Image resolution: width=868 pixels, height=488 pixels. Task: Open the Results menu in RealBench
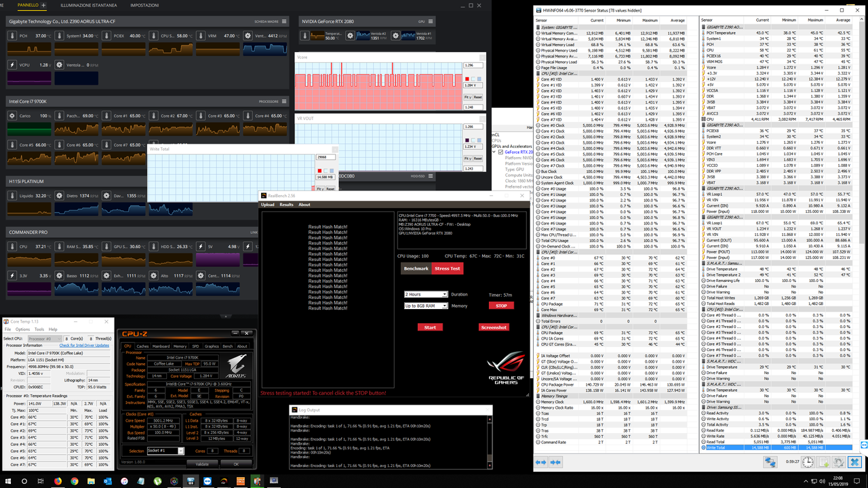click(x=287, y=204)
